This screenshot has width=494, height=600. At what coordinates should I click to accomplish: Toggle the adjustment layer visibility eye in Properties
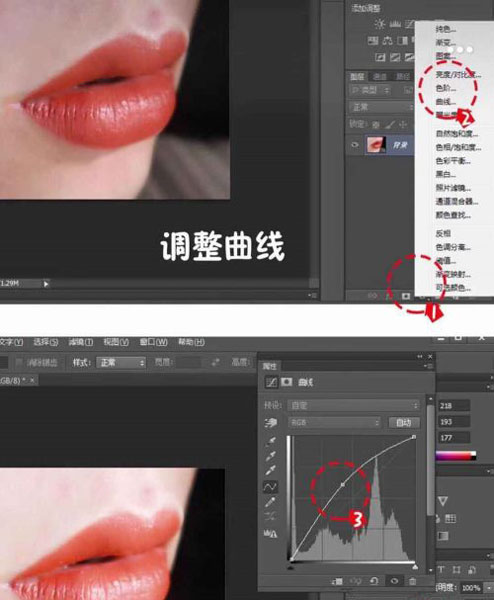394,581
